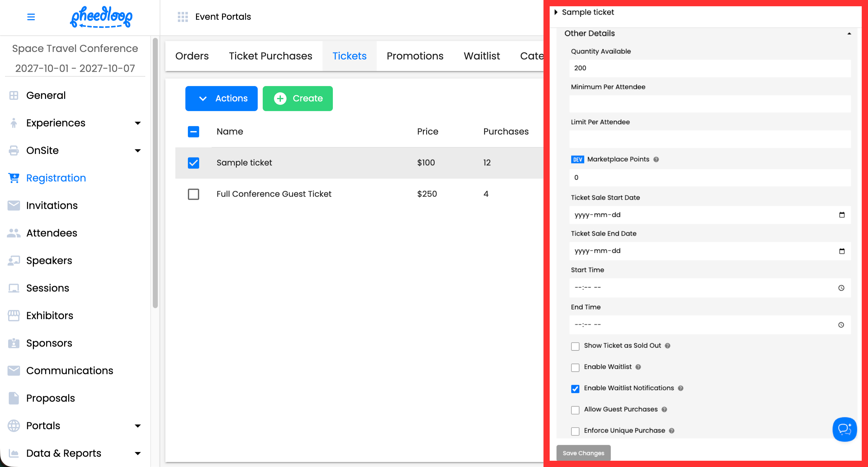Click the Registration cart icon in sidebar

point(14,178)
